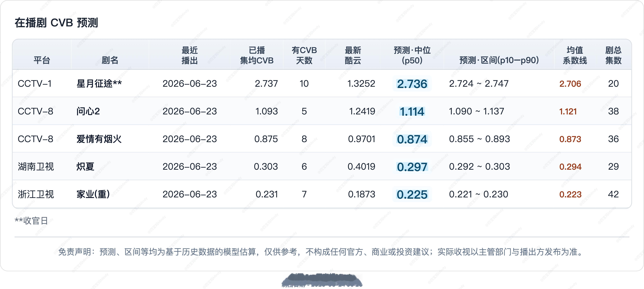This screenshot has width=644, height=289.
Task: Click the highlighted p50 prediction 0.297
Action: click(x=412, y=167)
